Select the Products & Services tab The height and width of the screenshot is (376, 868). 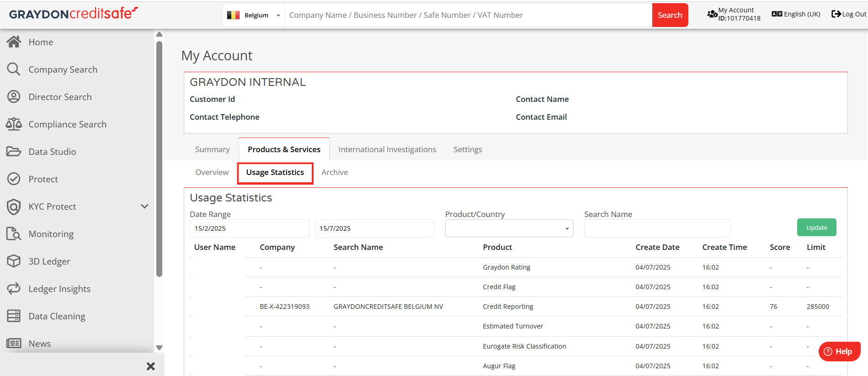tap(284, 149)
